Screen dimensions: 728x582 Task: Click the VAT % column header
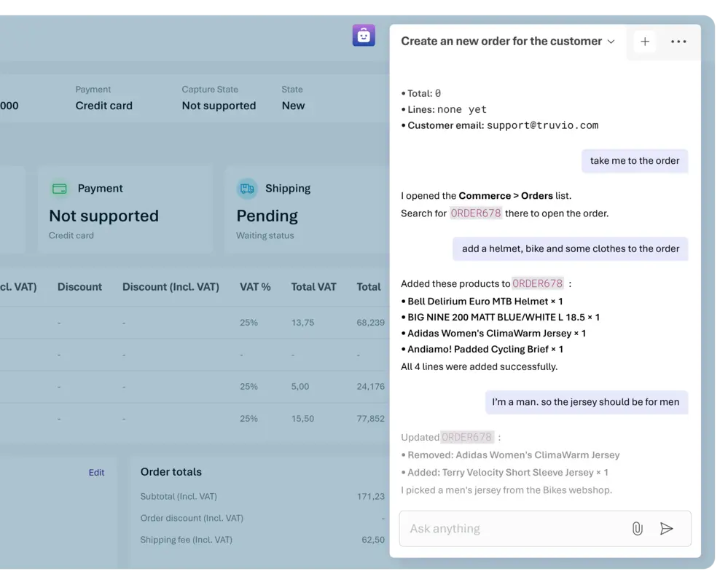[255, 287]
